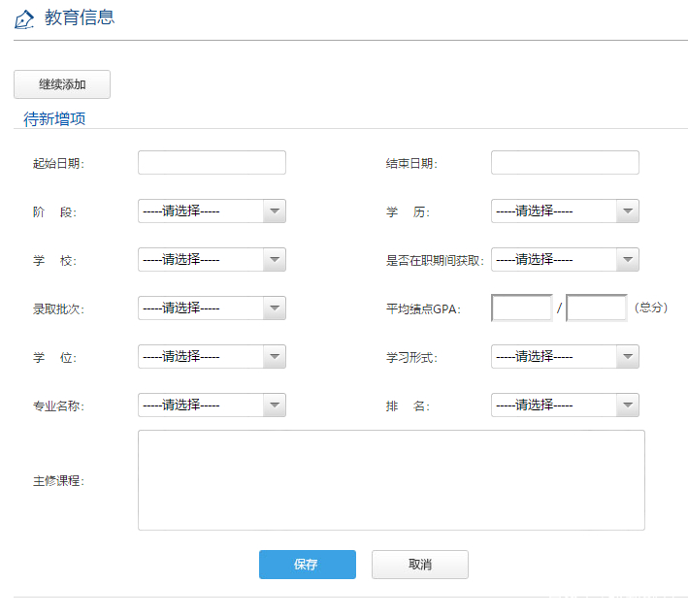Image resolution: width=688 pixels, height=616 pixels.
Task: Click the GPA 总分 total field
Action: tap(596, 308)
